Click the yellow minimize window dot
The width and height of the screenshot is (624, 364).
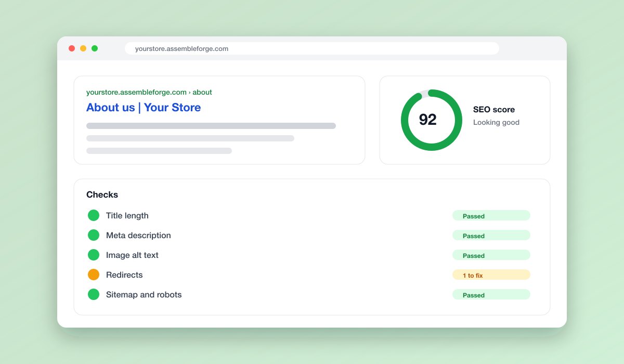83,48
